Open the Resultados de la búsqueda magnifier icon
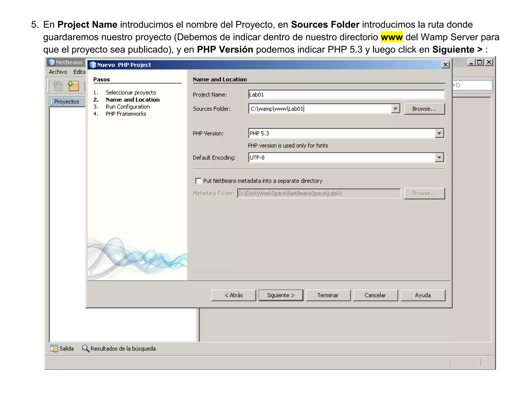This screenshot has height=411, width=532. [x=85, y=348]
